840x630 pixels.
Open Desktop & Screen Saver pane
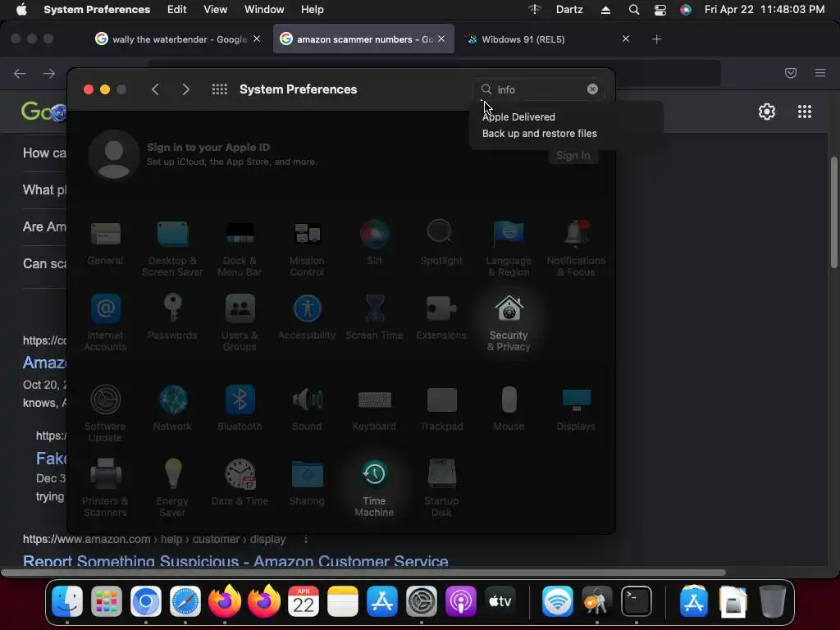[172, 248]
